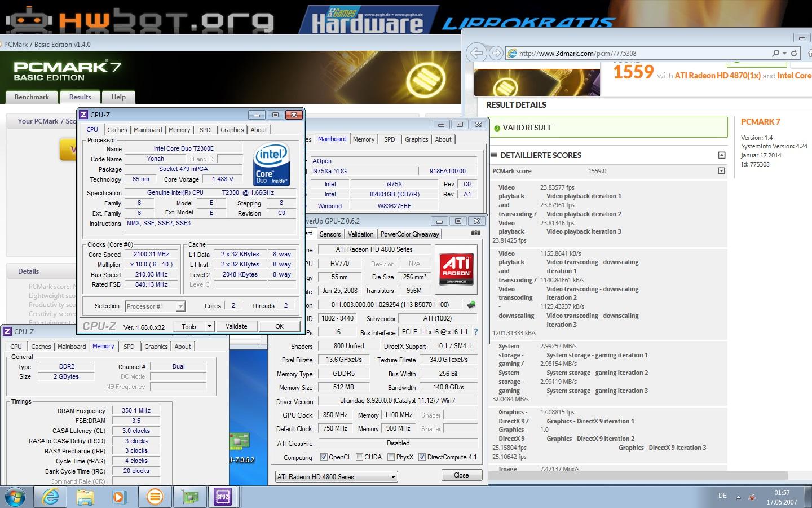
Task: Click the GPU-Z screenshot camera icon
Action: pos(476,233)
